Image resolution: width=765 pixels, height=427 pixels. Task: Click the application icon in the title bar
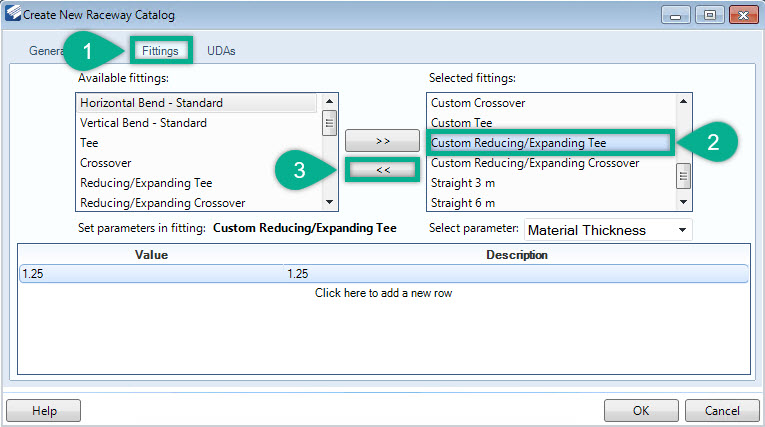tap(13, 13)
